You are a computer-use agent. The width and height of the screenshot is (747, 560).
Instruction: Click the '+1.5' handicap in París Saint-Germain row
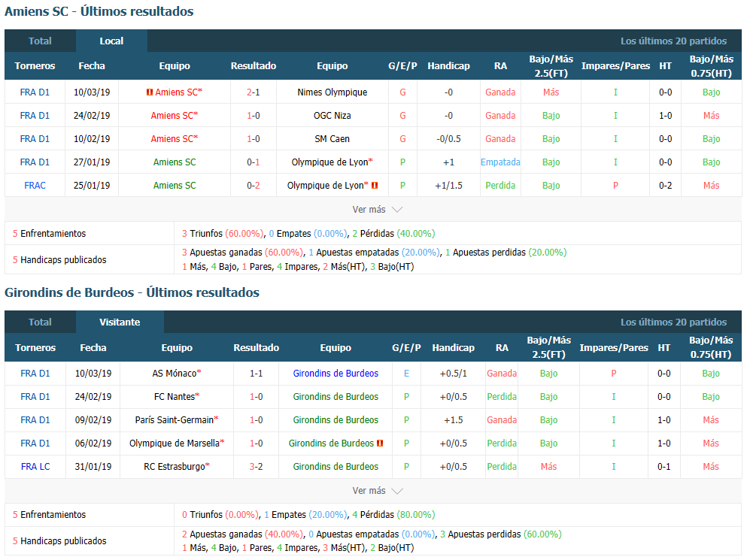coord(453,420)
